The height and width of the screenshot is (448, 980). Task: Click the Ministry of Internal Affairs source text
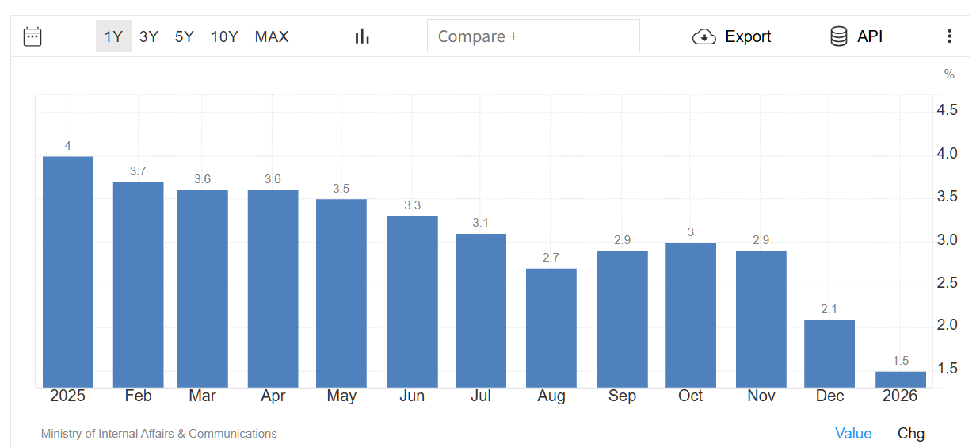point(159,434)
